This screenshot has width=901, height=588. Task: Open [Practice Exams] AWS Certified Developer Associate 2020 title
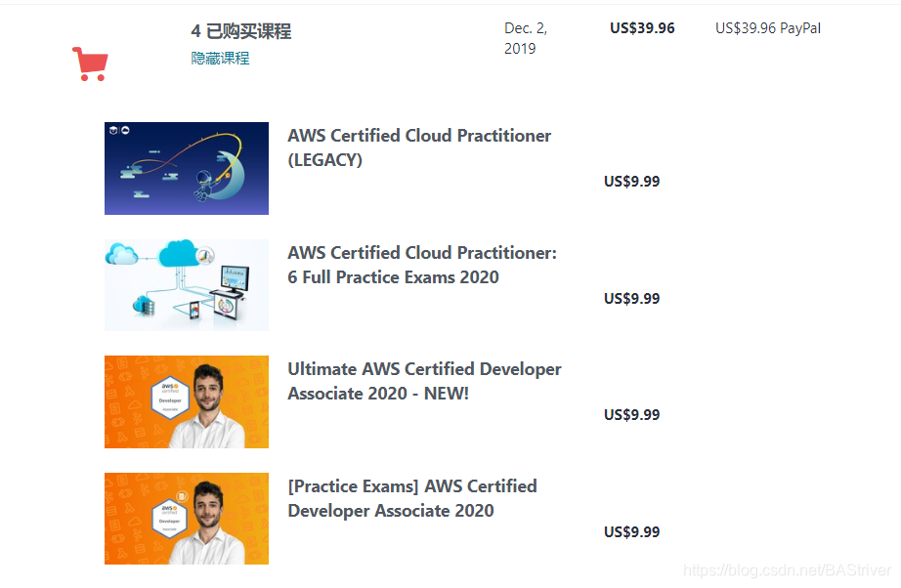[x=412, y=498]
